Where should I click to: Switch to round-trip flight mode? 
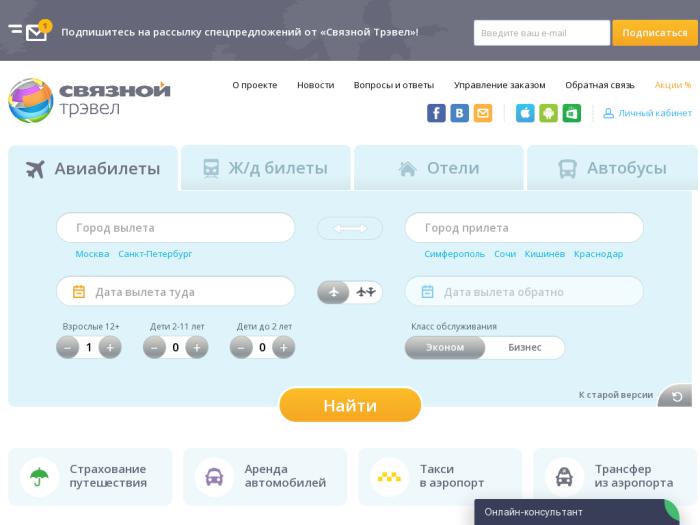(x=366, y=292)
